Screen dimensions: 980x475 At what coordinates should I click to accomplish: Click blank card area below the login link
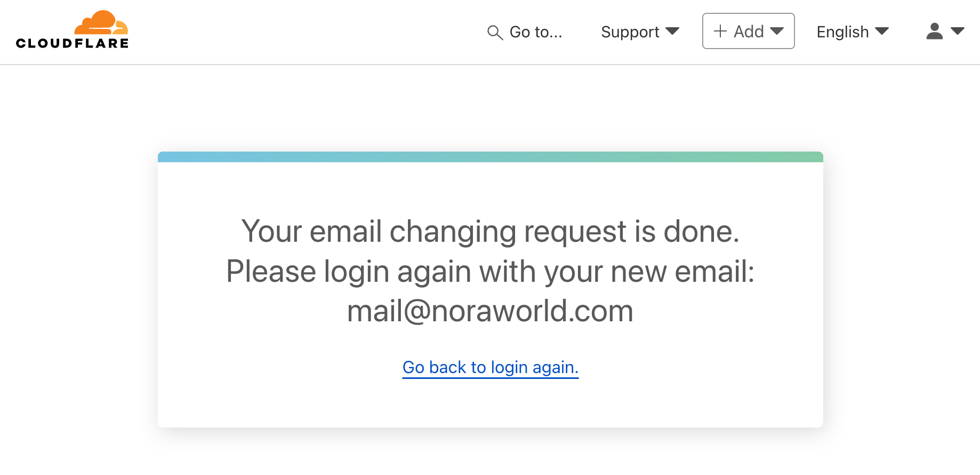tap(490, 403)
